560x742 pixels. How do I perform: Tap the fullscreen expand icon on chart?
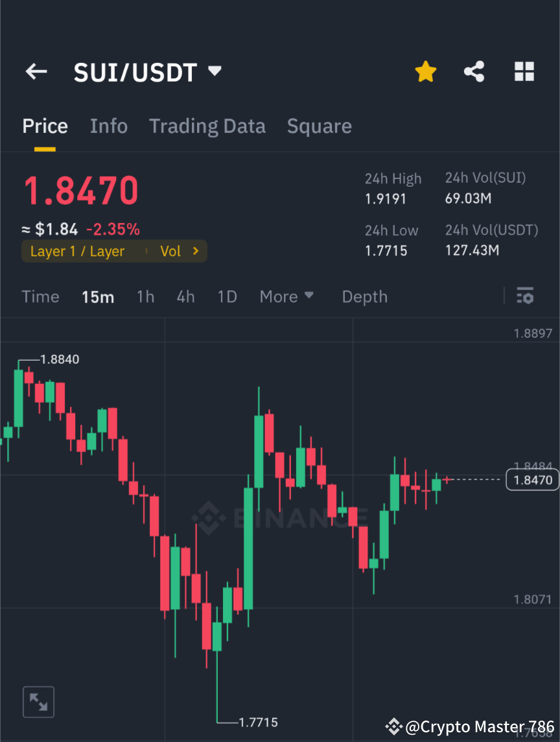(38, 701)
